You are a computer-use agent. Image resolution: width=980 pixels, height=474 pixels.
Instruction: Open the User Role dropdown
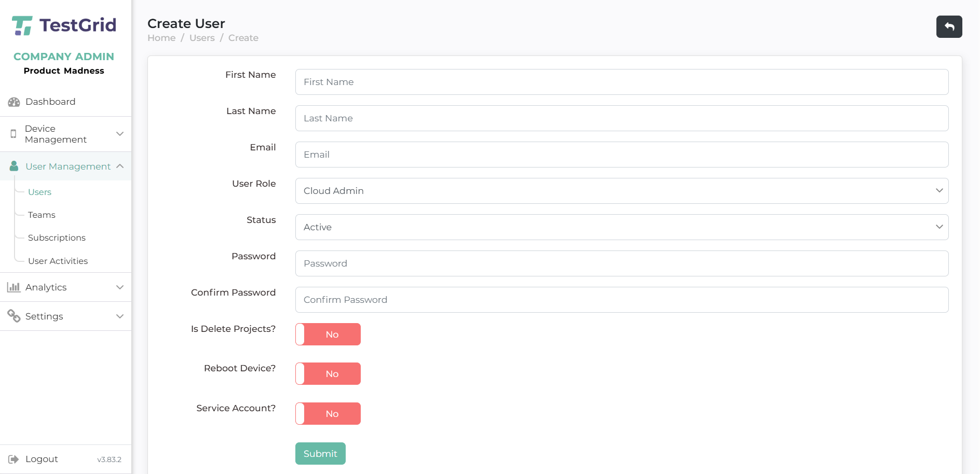tap(621, 191)
